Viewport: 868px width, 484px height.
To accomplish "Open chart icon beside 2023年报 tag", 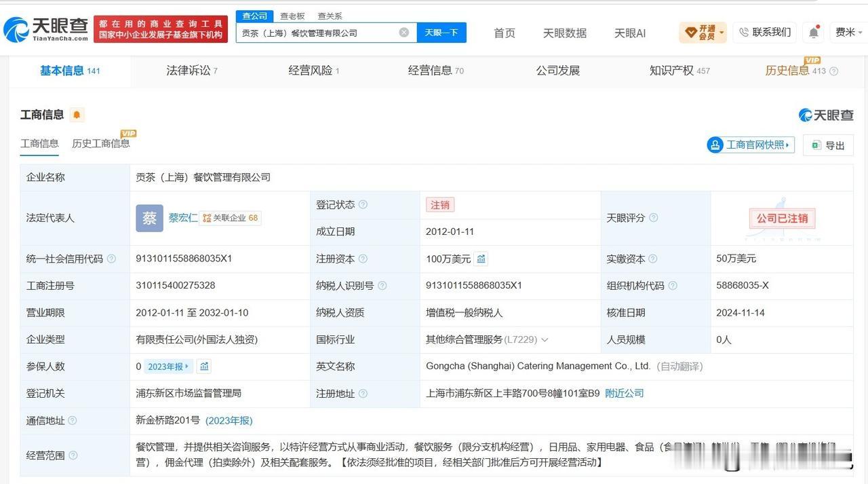I will pos(204,367).
